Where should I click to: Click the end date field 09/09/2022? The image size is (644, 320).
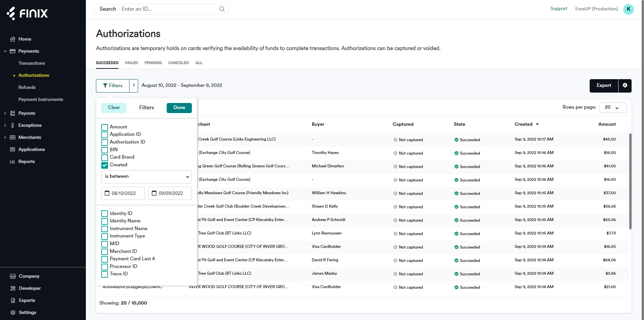coord(170,193)
